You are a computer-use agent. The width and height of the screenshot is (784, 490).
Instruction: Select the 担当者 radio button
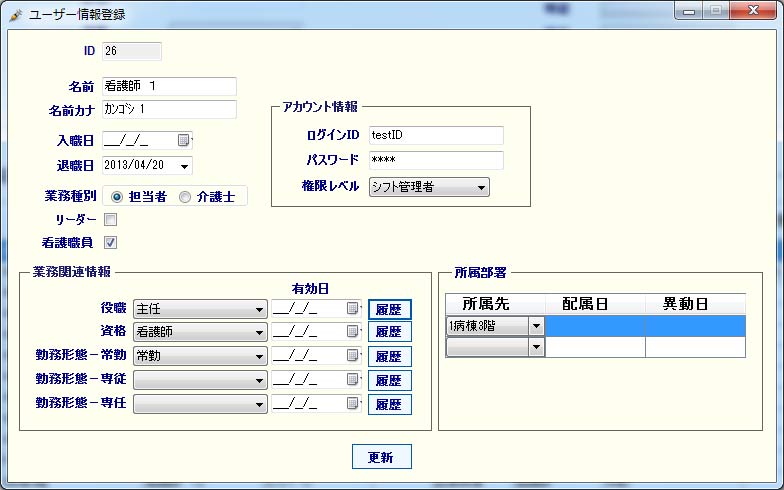[118, 197]
